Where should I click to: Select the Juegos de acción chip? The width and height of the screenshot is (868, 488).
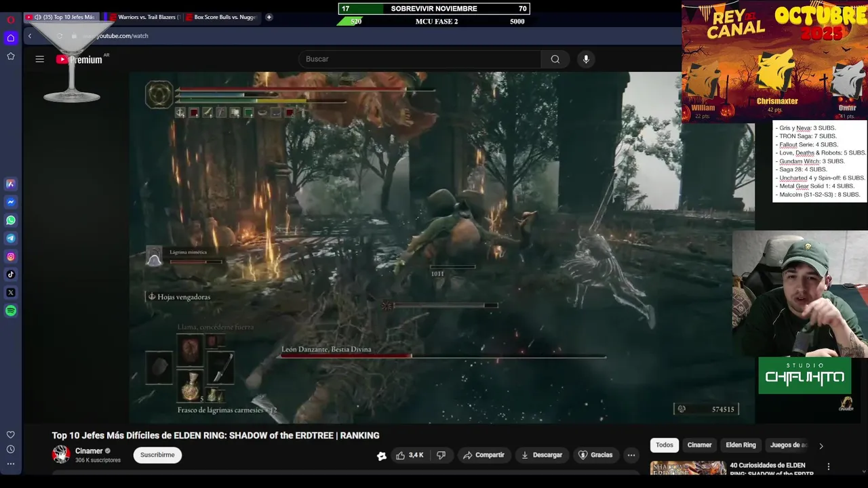[789, 445]
